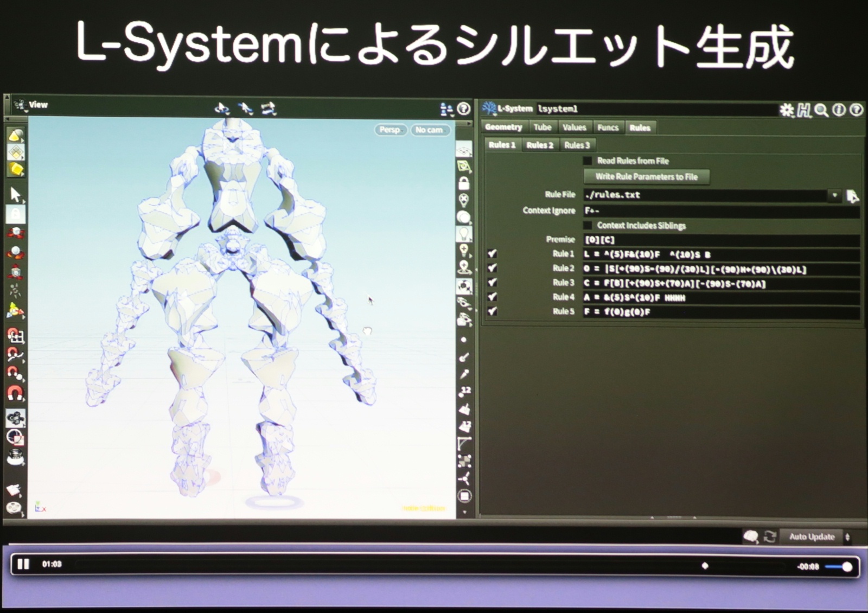This screenshot has width=868, height=613.
Task: Switch to the Tube tab
Action: click(542, 127)
